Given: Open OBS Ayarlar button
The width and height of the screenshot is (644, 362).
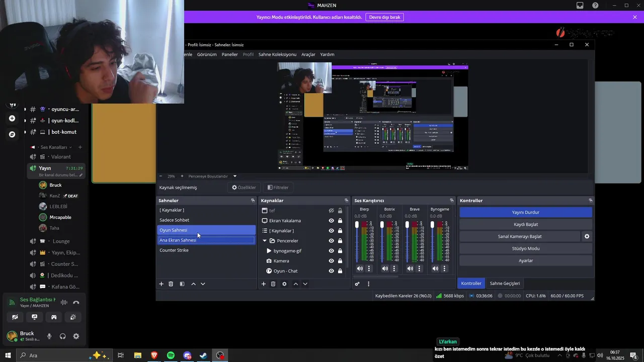Looking at the screenshot, I should pos(526,260).
